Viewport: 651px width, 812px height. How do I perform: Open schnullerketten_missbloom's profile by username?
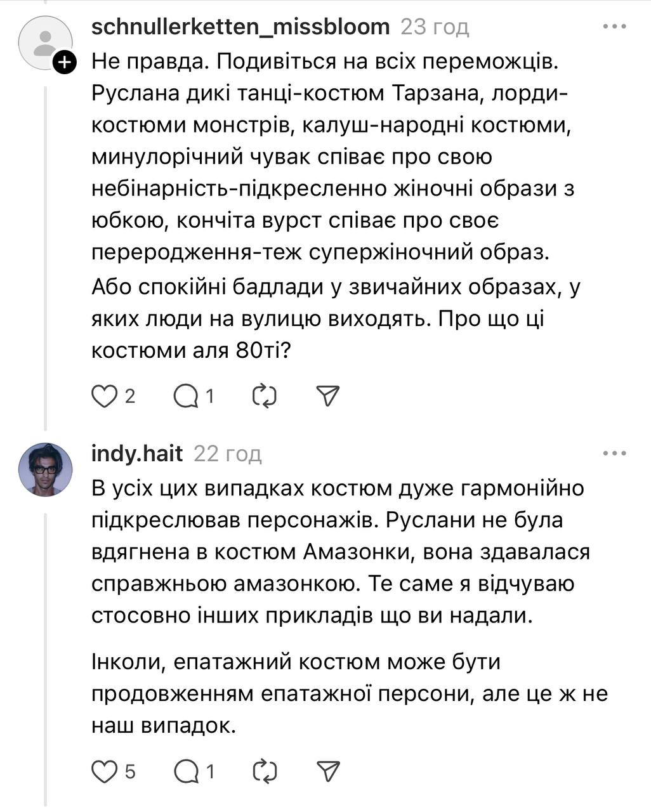(x=240, y=27)
